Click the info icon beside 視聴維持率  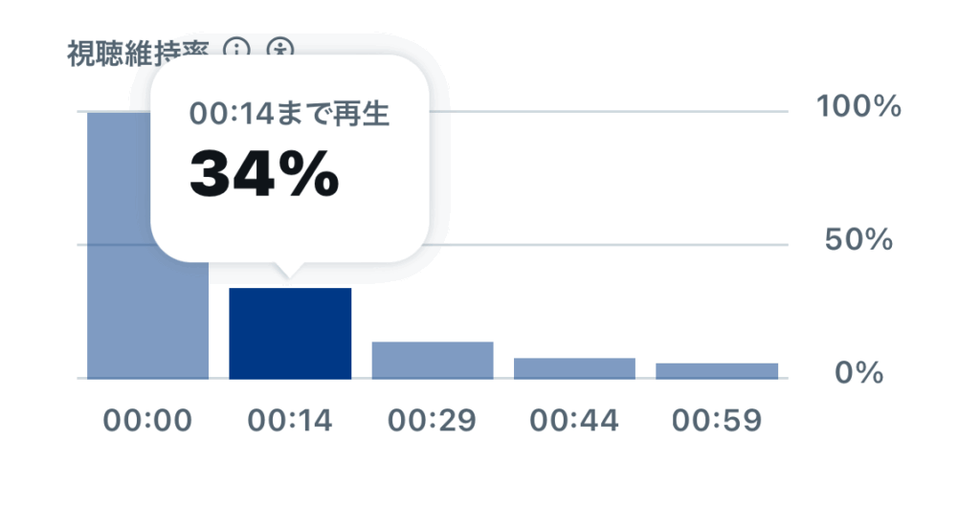click(235, 49)
